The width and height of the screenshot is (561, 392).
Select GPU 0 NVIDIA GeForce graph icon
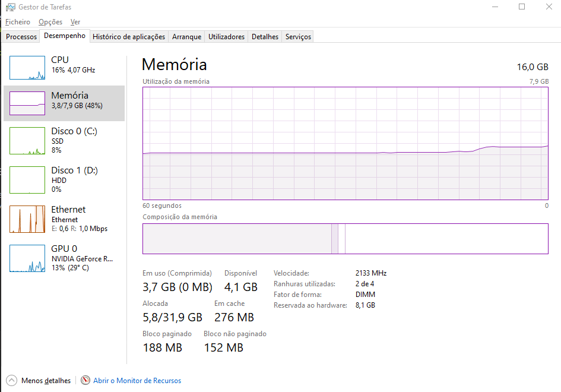(27, 258)
